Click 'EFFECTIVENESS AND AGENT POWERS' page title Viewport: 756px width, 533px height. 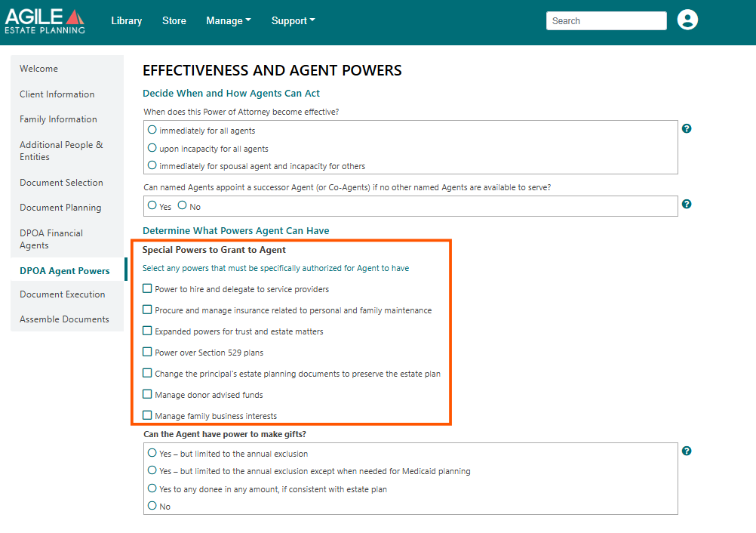(x=272, y=70)
